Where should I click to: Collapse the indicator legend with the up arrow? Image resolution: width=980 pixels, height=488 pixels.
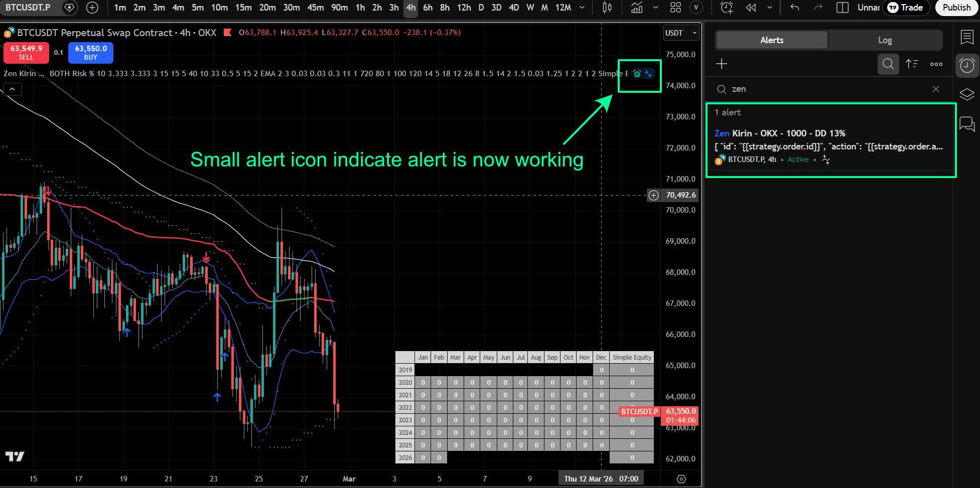pyautogui.click(x=12, y=89)
